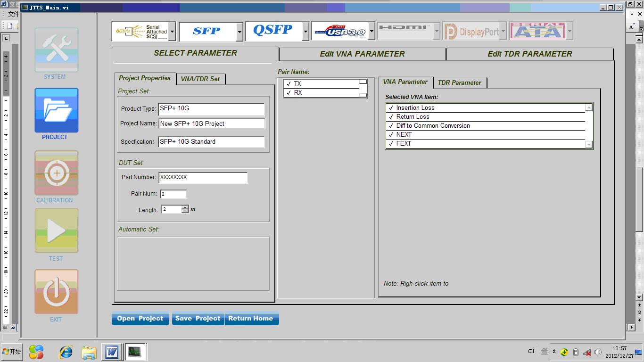Pick the Serial Attached SCSI logo
Viewport: 644px width, 362px height.
(140, 32)
